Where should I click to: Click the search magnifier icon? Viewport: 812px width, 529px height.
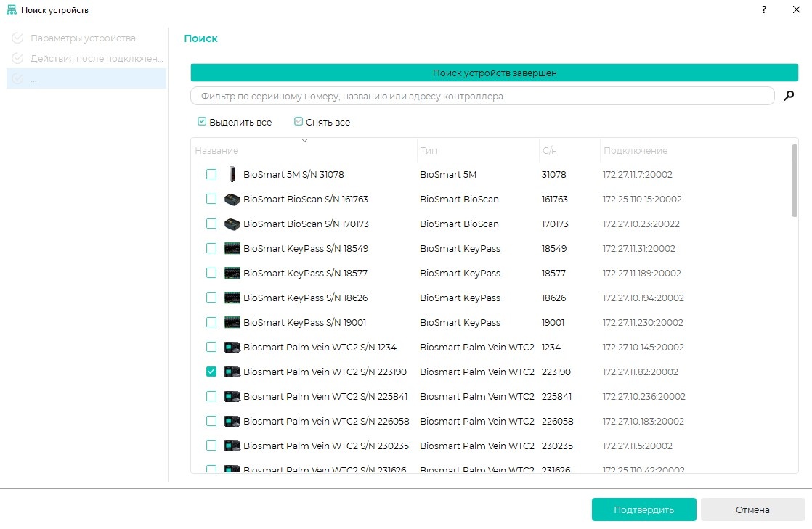tap(789, 96)
